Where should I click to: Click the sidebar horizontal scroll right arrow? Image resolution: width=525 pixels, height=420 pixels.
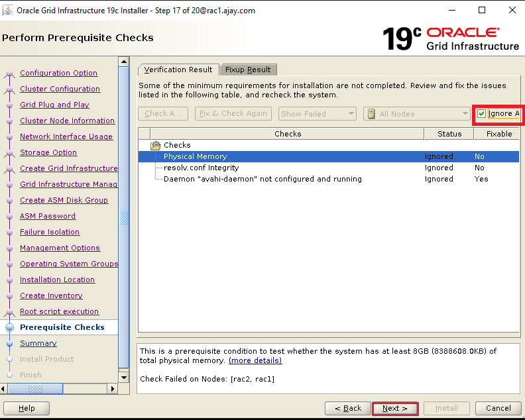113,389
